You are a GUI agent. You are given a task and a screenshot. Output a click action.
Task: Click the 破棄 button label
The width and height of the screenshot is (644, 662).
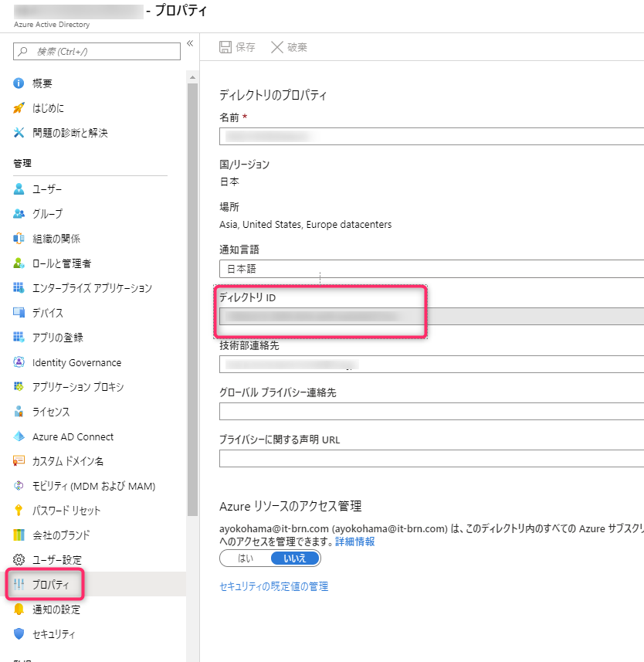(297, 47)
